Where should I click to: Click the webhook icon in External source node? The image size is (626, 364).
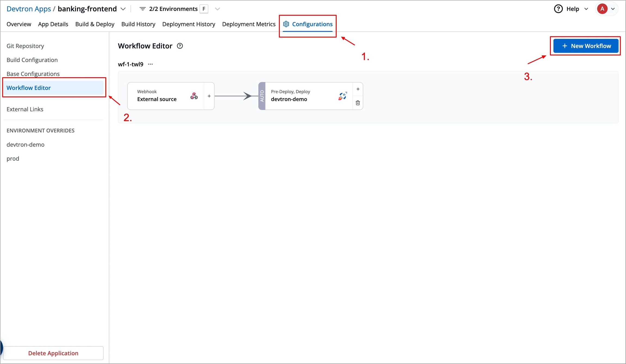[x=194, y=96]
